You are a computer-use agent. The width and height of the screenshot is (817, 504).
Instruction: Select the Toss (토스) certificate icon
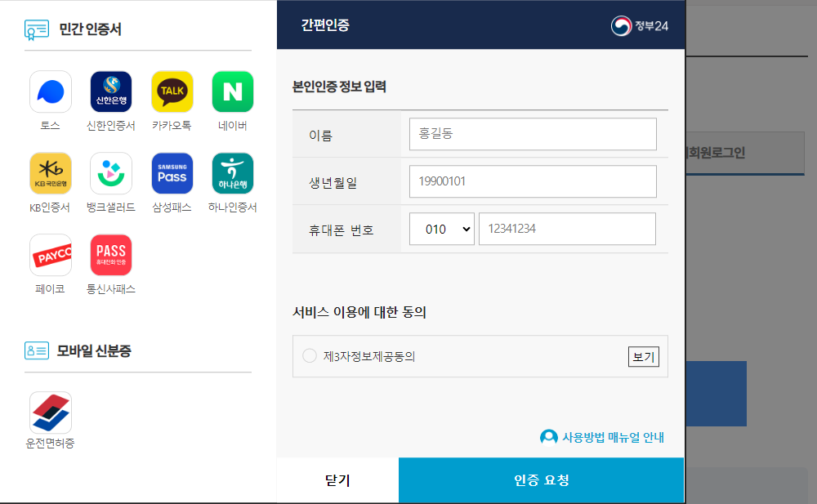point(51,91)
